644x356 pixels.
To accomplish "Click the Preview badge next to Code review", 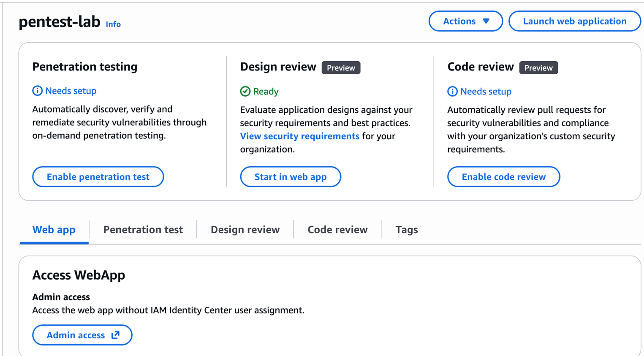I will tap(538, 68).
